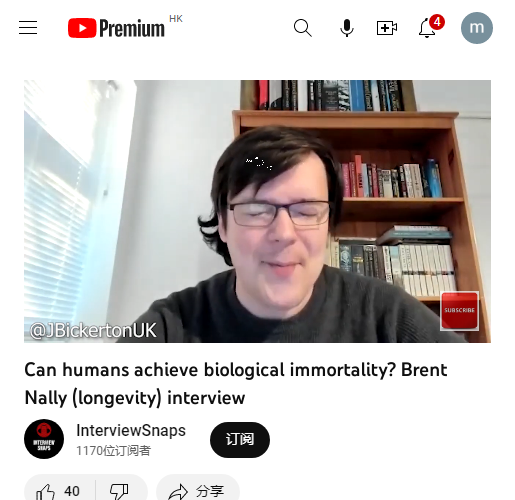
Task: Click the 40 likes count
Action: [x=72, y=491]
